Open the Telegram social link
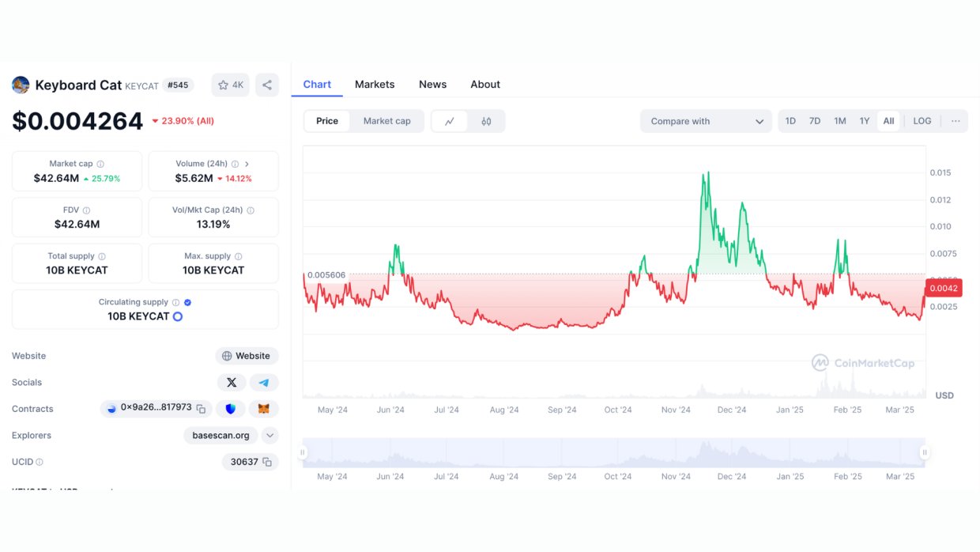980x552 pixels. [x=264, y=383]
